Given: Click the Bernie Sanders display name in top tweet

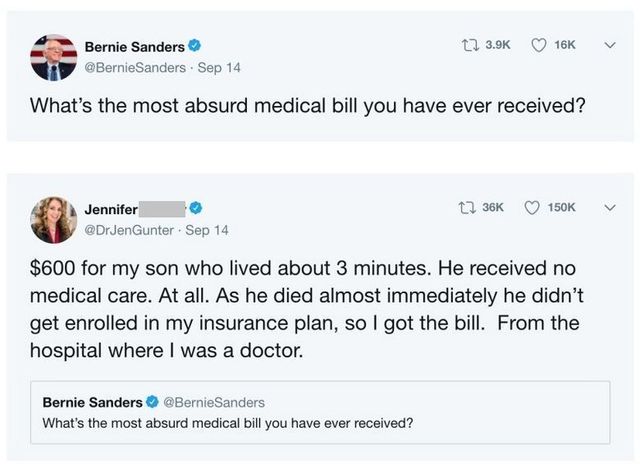Looking at the screenshot, I should pos(134,46).
